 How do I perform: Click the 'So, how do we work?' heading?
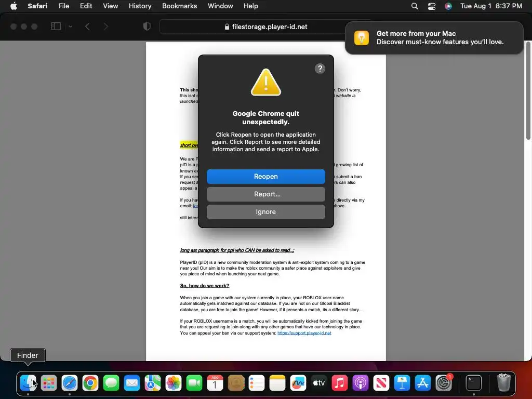pos(205,286)
